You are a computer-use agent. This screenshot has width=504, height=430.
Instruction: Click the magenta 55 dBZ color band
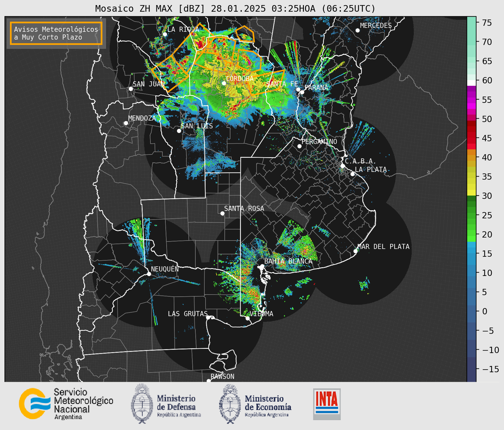[x=471, y=100]
